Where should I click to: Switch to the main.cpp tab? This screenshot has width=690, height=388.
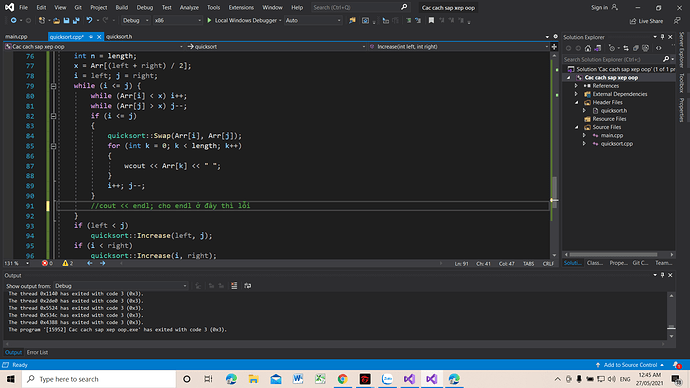(16, 37)
